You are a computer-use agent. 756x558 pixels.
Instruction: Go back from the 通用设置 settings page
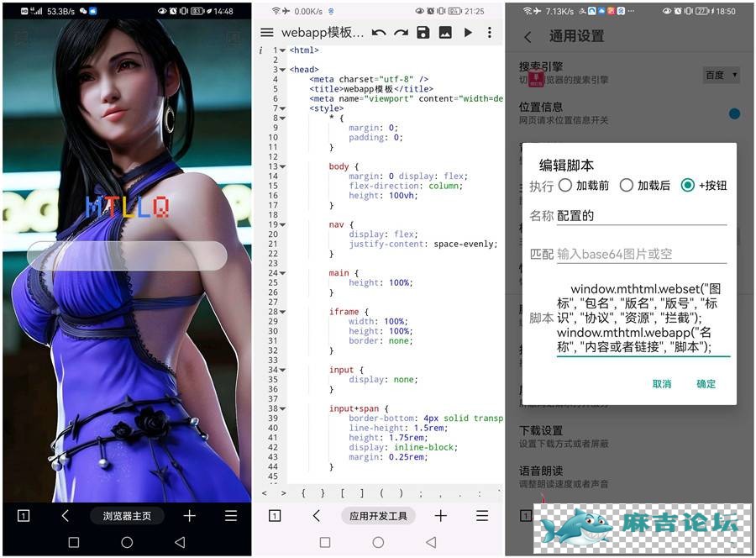[x=528, y=37]
